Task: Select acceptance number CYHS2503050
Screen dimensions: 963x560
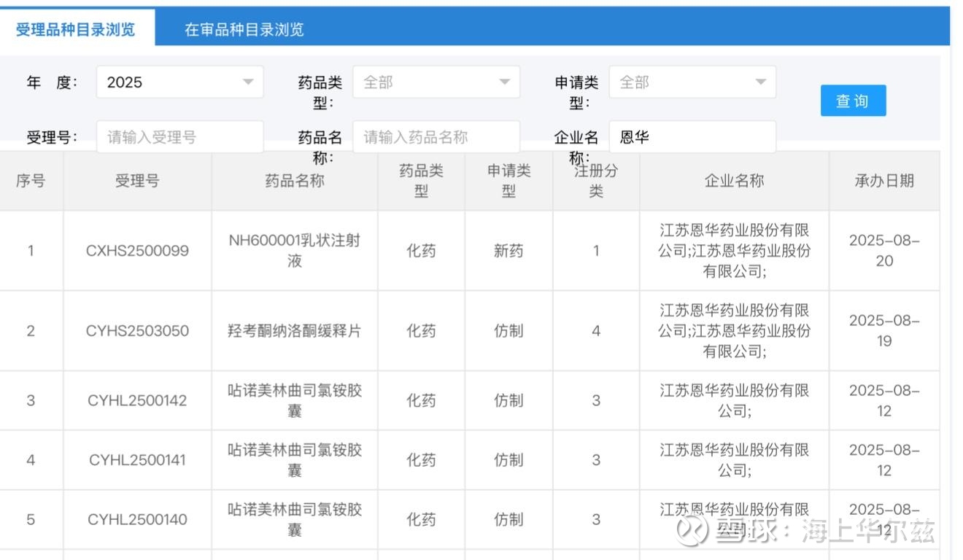Action: [x=137, y=331]
